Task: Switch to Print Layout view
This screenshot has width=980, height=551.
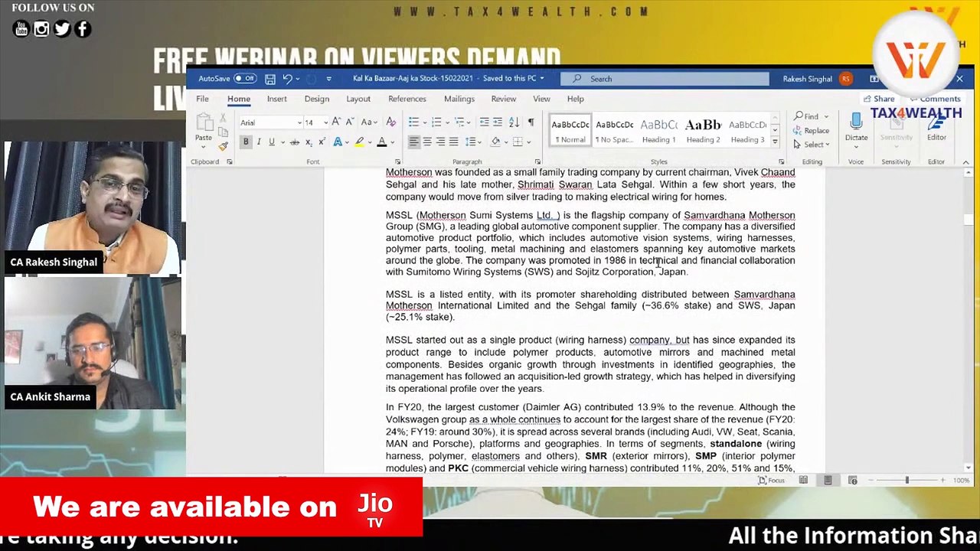Action: point(828,481)
